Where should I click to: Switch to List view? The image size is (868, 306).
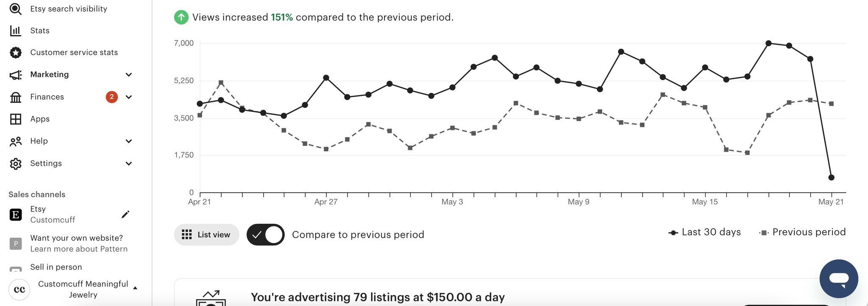tap(206, 235)
